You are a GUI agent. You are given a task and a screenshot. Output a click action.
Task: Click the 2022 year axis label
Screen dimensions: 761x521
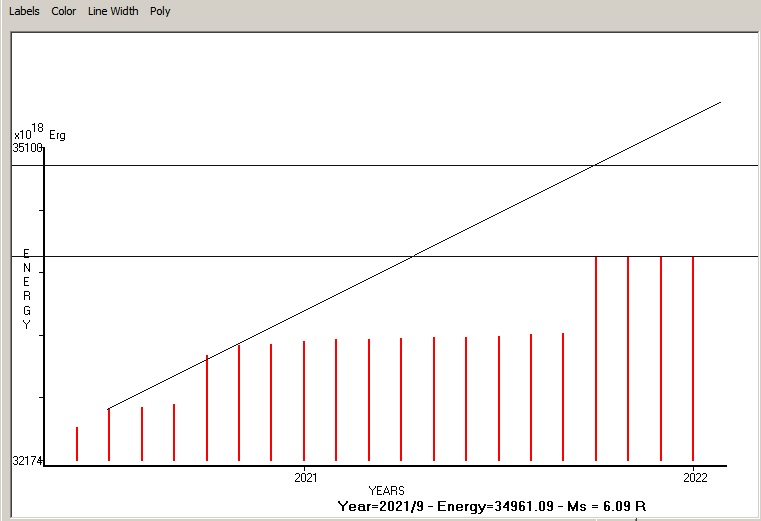[x=695, y=477]
